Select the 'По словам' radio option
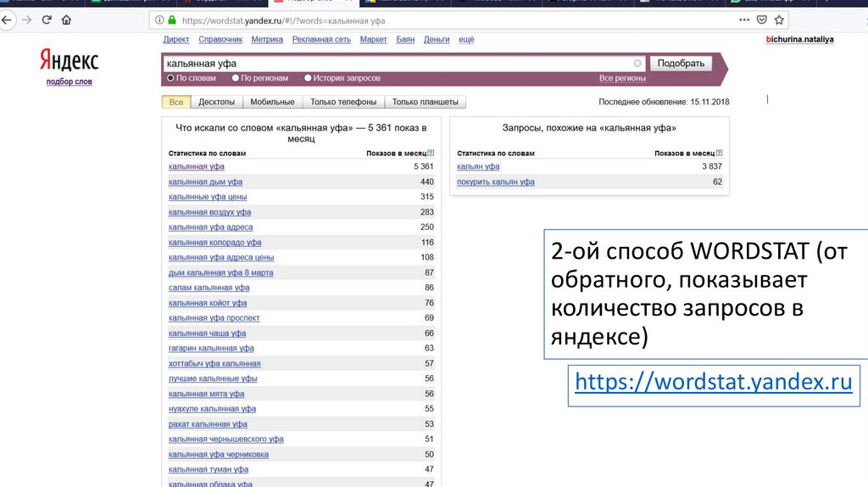Screen dimensions: 868x487 (x=170, y=78)
